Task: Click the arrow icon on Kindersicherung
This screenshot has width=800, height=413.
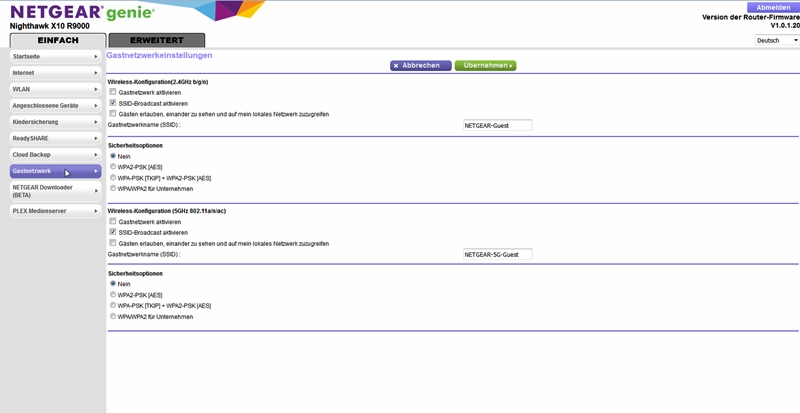Action: coord(96,122)
